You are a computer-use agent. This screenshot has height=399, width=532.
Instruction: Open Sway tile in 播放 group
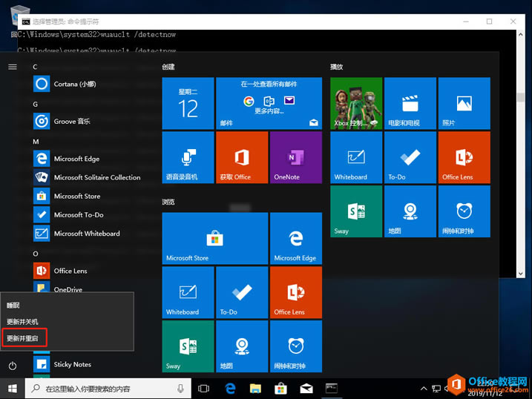point(356,211)
